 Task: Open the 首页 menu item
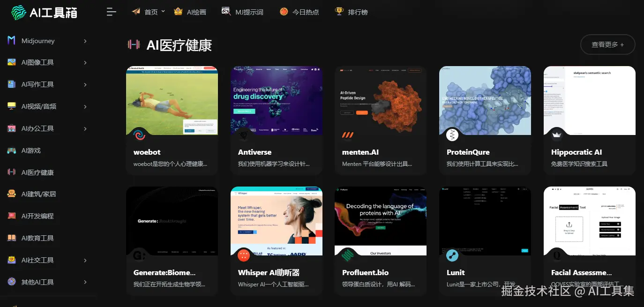151,12
